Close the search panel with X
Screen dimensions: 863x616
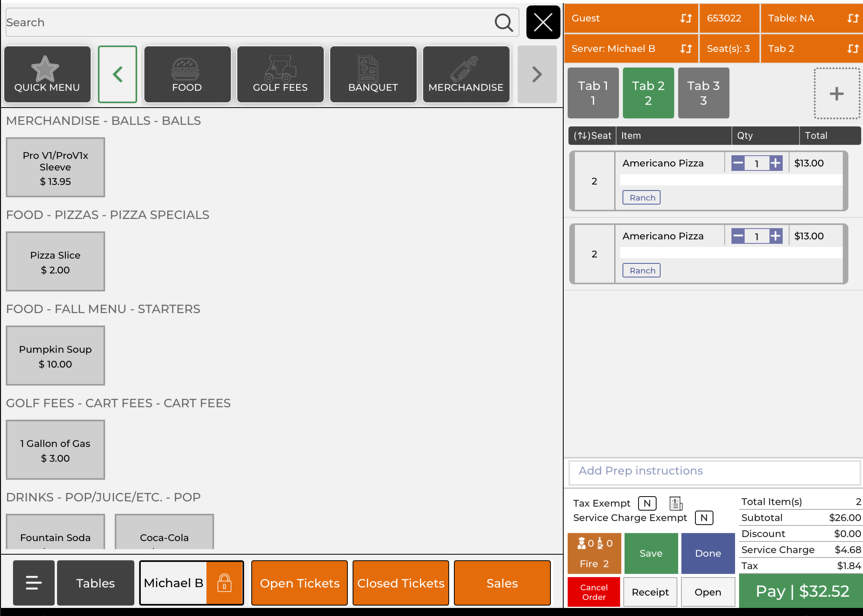(543, 22)
